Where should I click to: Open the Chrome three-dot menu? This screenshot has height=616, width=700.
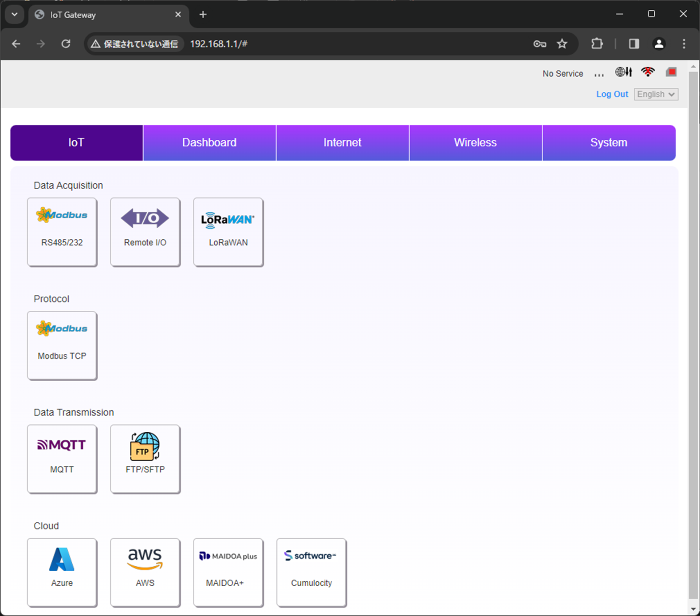point(684,43)
